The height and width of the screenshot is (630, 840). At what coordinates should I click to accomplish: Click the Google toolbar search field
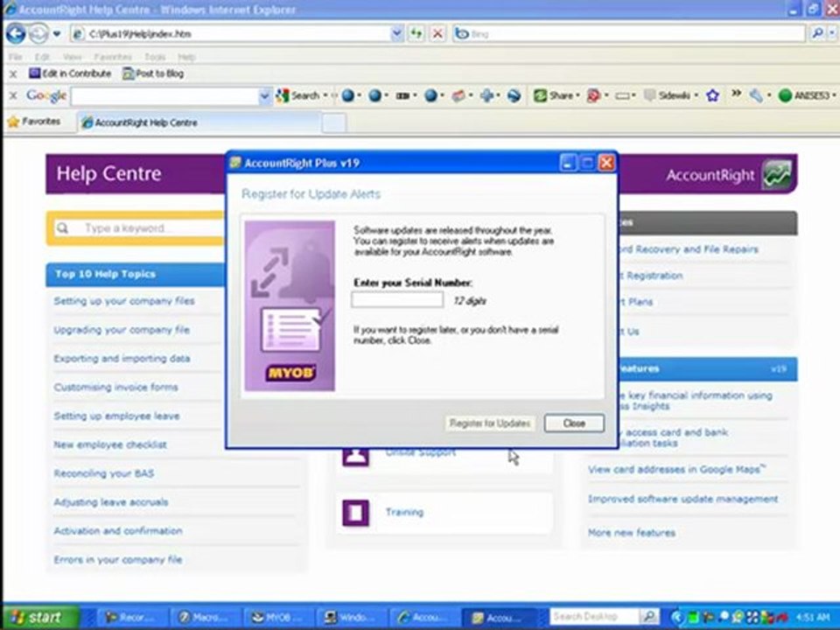tap(165, 96)
